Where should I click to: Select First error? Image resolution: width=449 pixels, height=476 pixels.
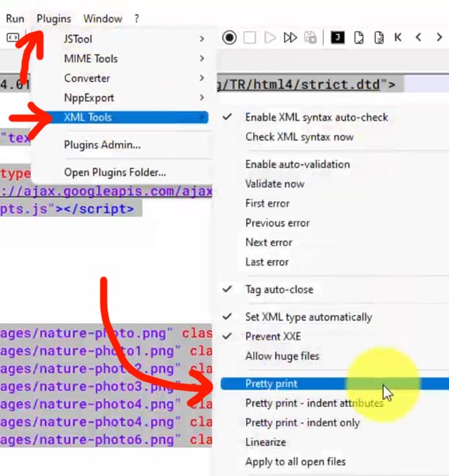267,203
